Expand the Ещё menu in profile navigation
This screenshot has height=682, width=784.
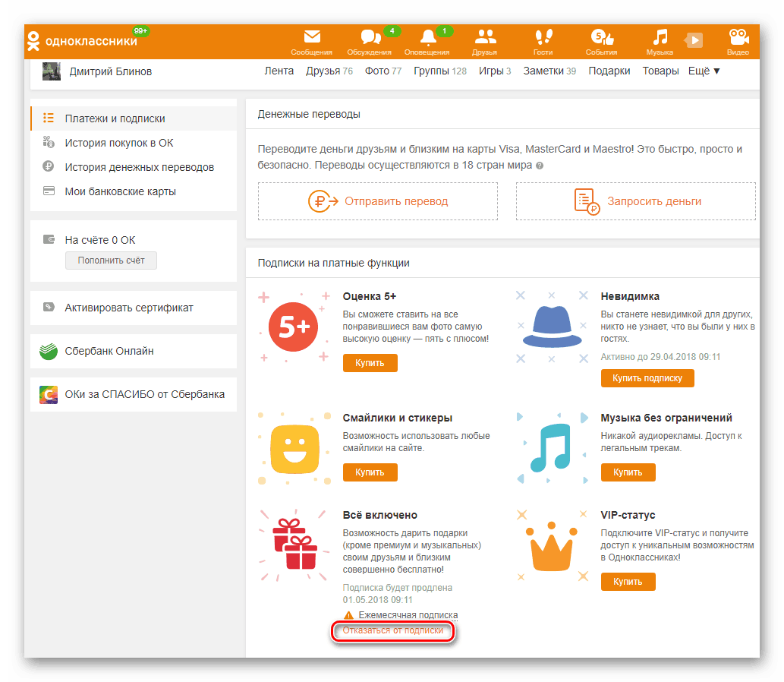click(x=704, y=70)
